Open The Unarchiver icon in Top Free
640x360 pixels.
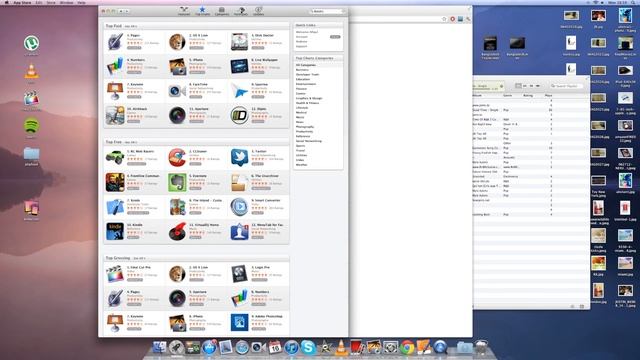click(x=239, y=182)
